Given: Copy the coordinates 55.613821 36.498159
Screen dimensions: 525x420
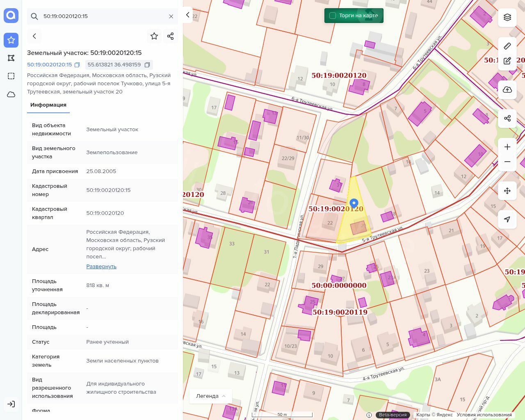Looking at the screenshot, I should point(147,65).
